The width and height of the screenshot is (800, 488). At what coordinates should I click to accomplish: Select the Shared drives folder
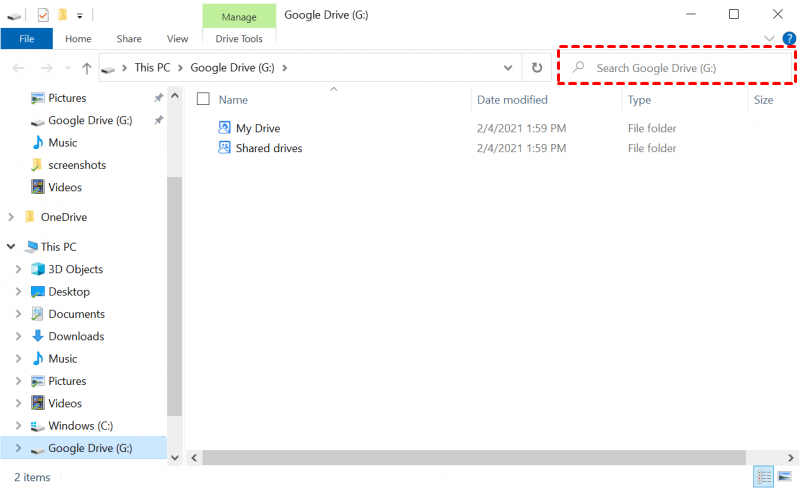click(x=269, y=148)
